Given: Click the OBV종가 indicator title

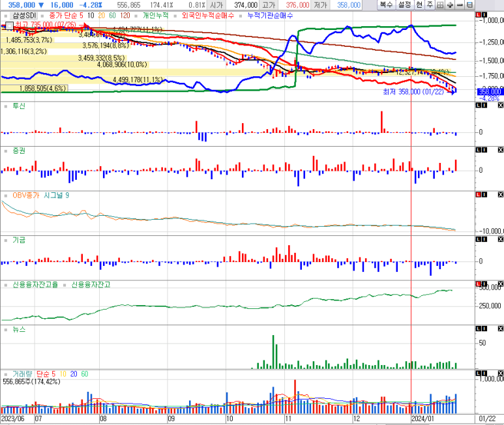Looking at the screenshot, I should (x=26, y=195).
